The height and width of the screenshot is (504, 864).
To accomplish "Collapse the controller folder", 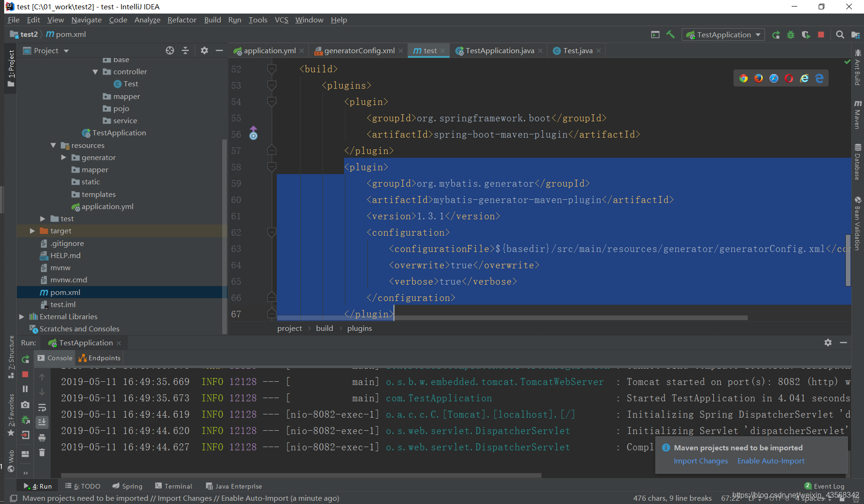I will [95, 72].
